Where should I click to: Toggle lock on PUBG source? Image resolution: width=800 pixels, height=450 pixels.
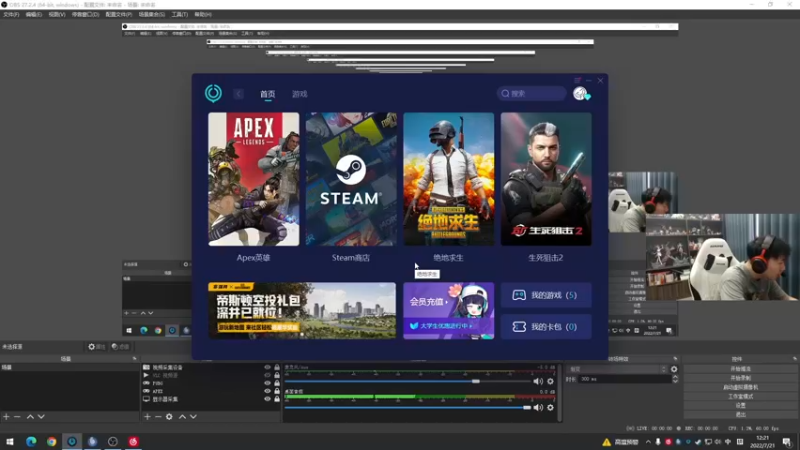click(277, 383)
